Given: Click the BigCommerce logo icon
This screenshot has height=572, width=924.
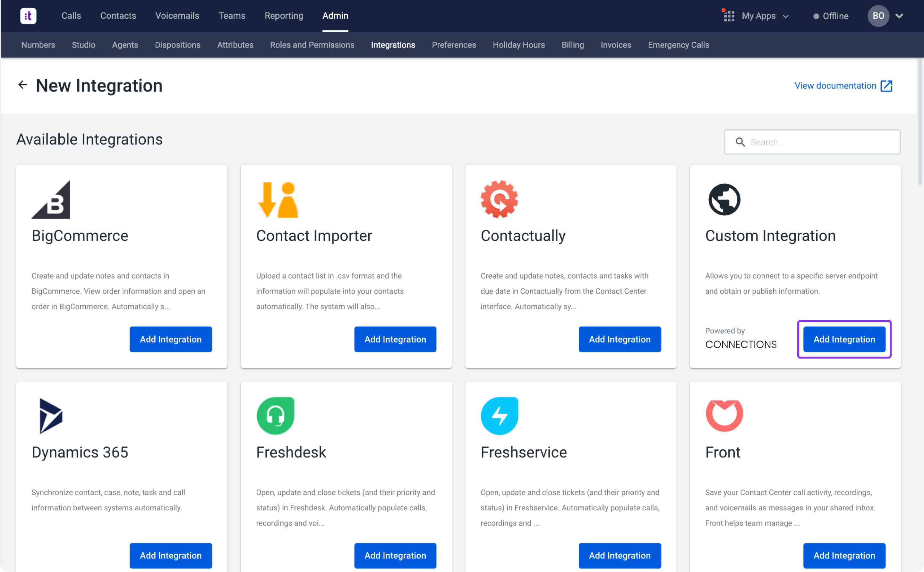Looking at the screenshot, I should (51, 199).
